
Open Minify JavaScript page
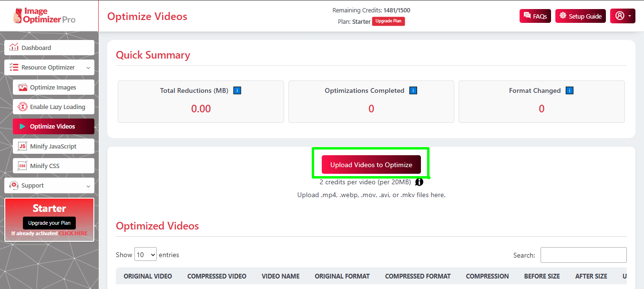53,146
